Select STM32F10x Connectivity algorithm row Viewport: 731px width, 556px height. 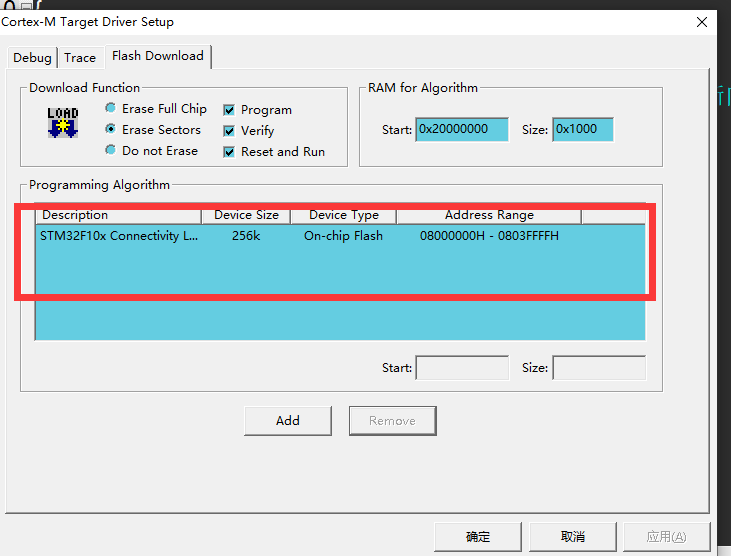point(340,236)
